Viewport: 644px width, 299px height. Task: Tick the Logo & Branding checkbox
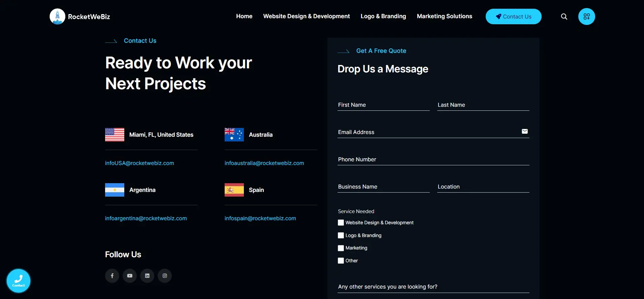pos(341,235)
